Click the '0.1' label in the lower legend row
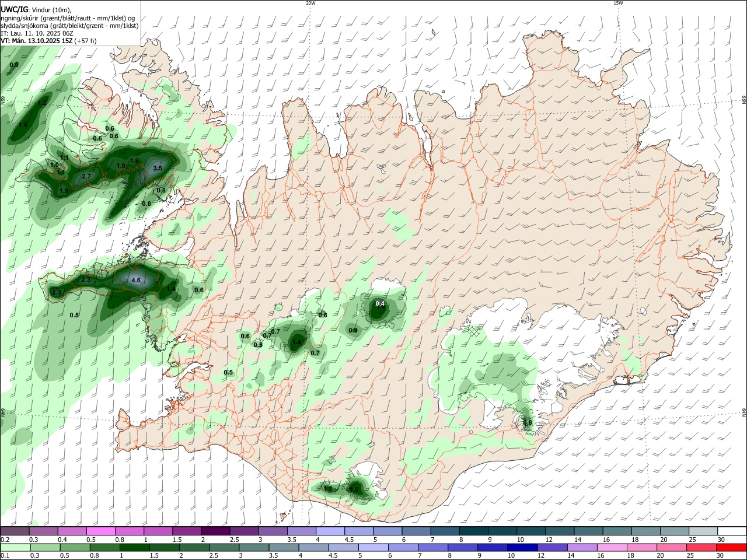747x560 pixels. tap(5, 556)
